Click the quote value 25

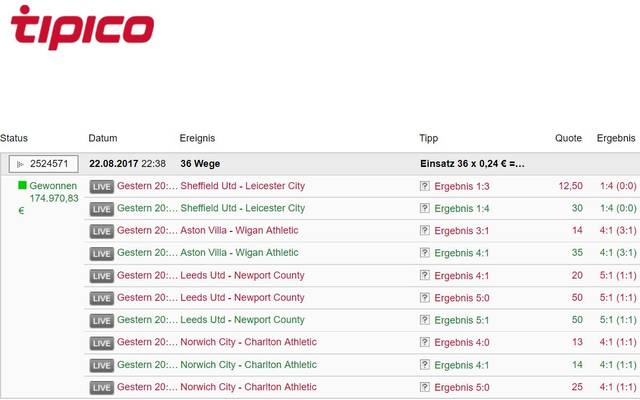(x=577, y=387)
